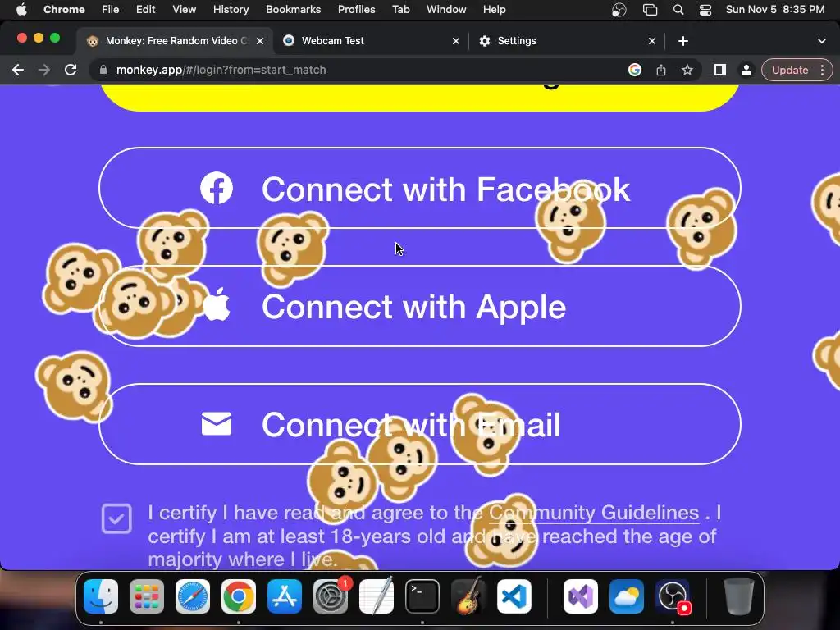Open the Help menu
The width and height of the screenshot is (840, 630).
tap(494, 10)
